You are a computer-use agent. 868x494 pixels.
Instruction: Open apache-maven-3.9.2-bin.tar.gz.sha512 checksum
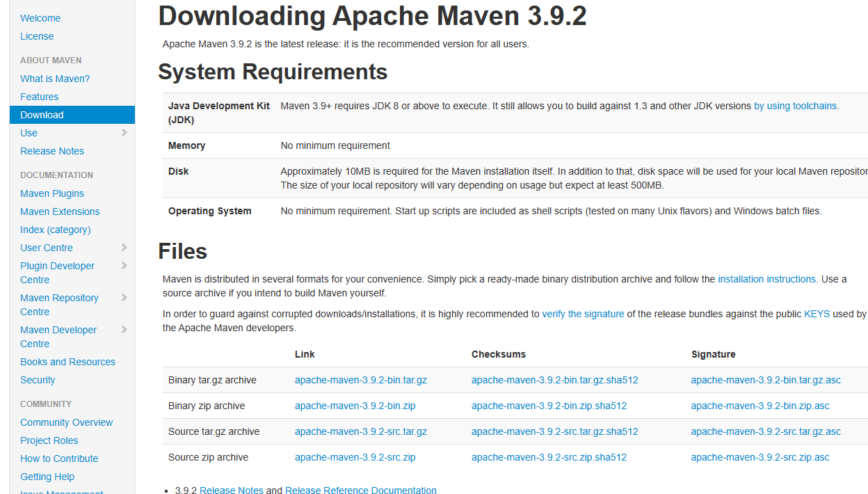click(x=554, y=380)
